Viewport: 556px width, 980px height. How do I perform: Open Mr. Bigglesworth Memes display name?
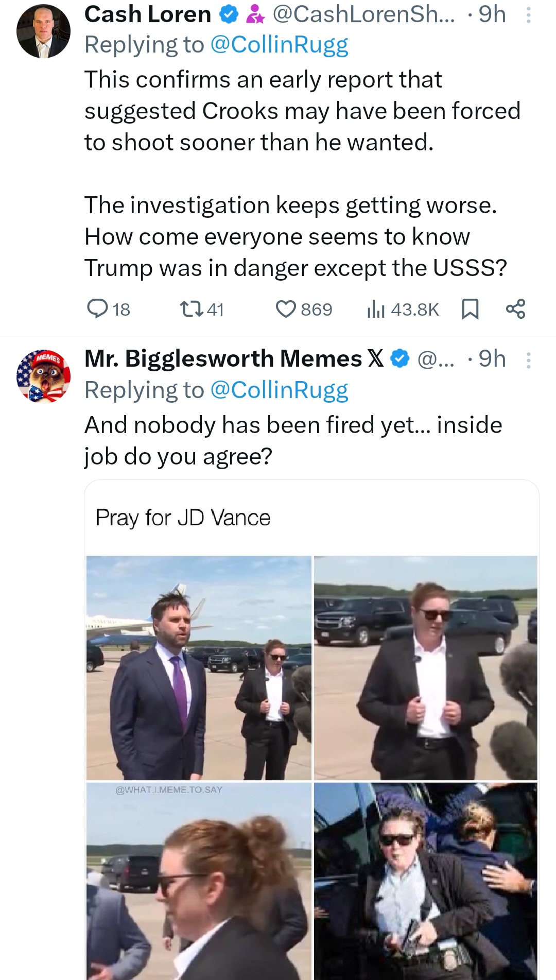pos(223,359)
